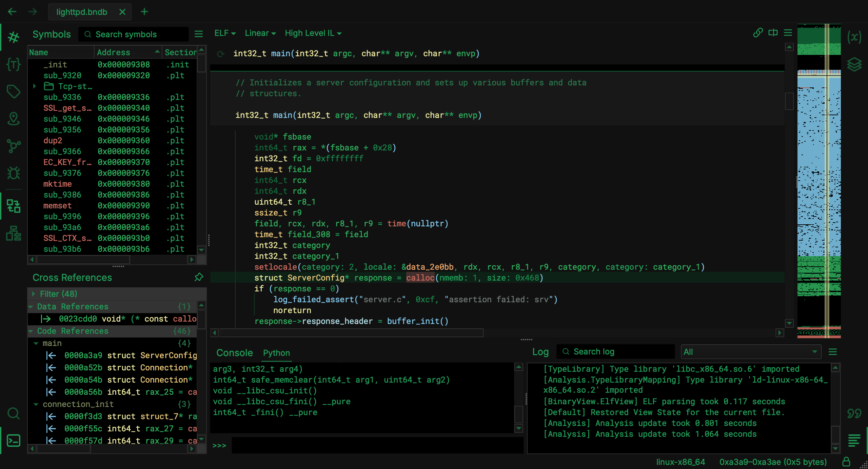This screenshot has height=469, width=868.
Task: Collapse the Data References group
Action: tap(31, 307)
